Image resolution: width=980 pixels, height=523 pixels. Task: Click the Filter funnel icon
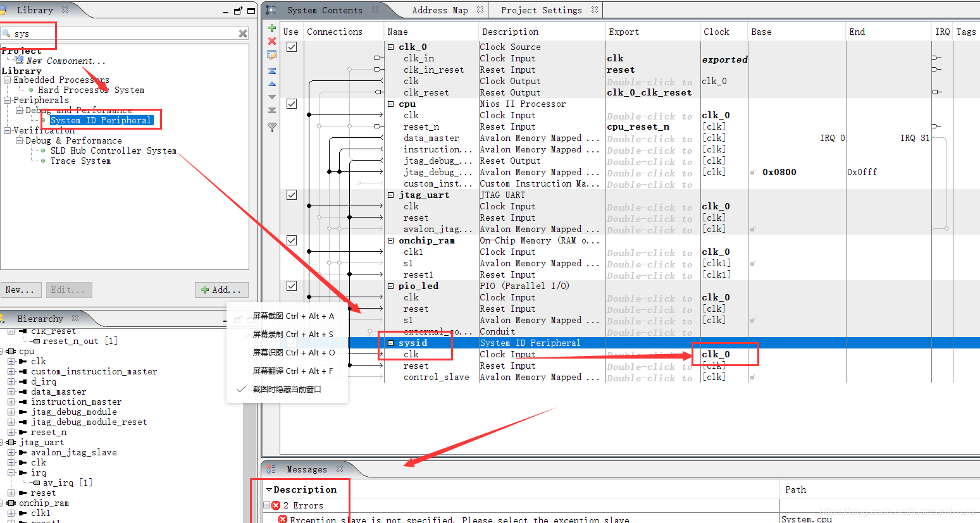pyautogui.click(x=272, y=127)
